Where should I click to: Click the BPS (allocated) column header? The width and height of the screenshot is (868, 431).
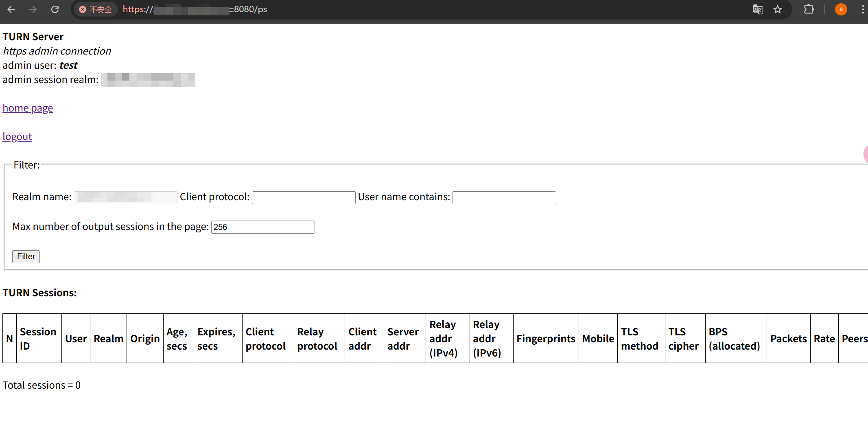[735, 339]
